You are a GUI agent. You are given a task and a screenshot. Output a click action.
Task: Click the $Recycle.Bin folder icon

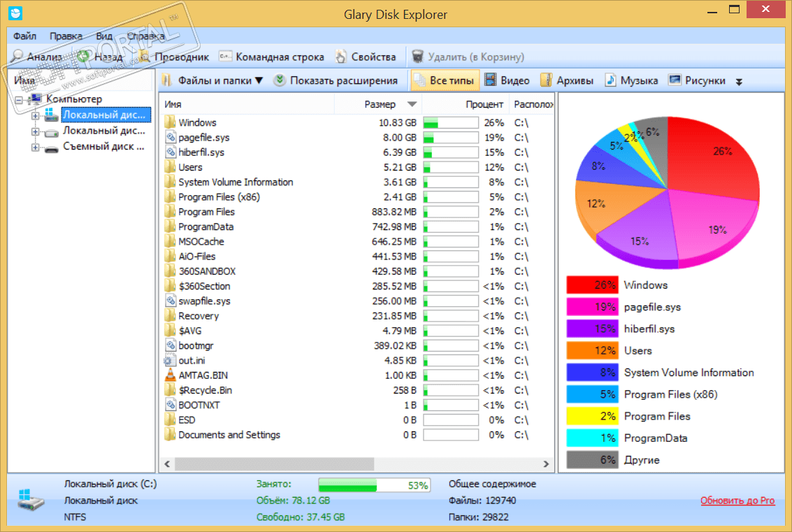pyautogui.click(x=171, y=390)
